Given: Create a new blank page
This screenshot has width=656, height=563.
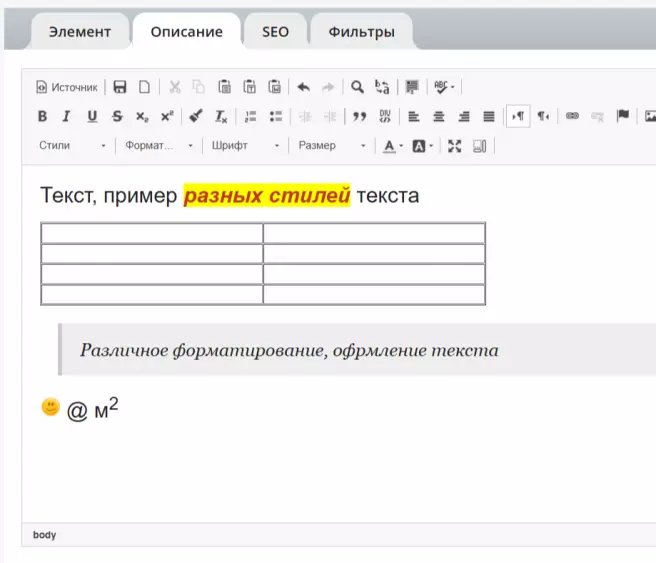Looking at the screenshot, I should point(144,87).
